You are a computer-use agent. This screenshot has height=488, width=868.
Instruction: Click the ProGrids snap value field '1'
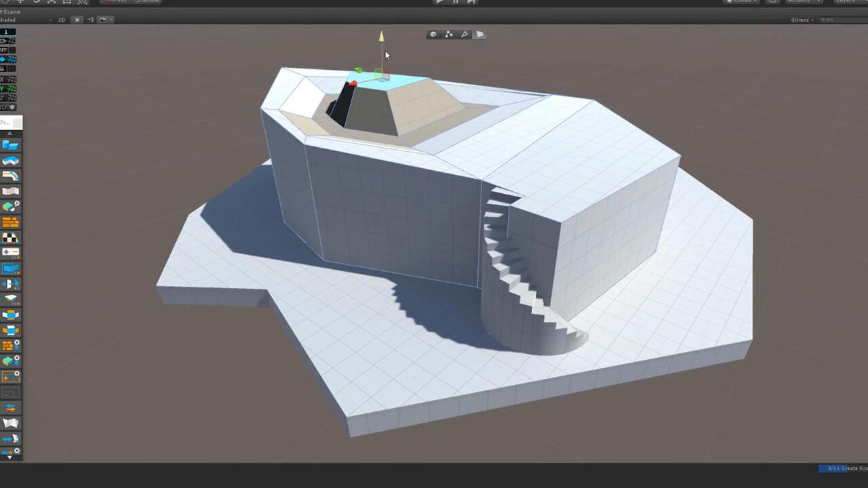[x=8, y=32]
